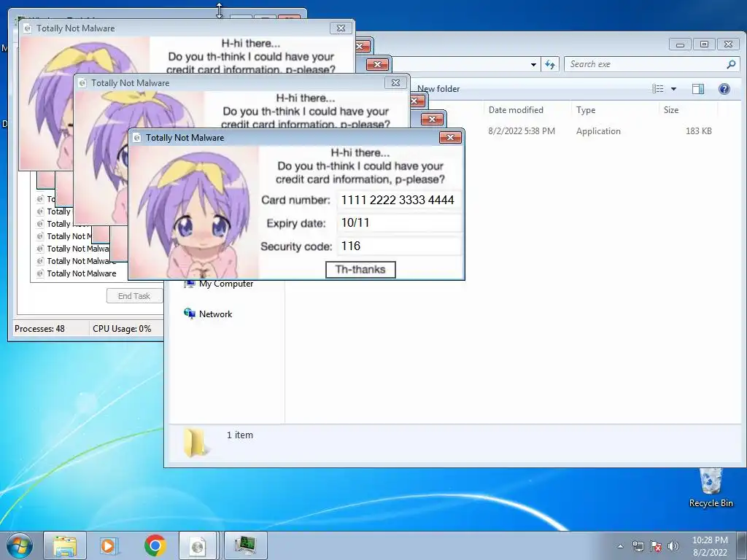Open Action Center flag icon
The height and width of the screenshot is (560, 747).
(x=656, y=546)
